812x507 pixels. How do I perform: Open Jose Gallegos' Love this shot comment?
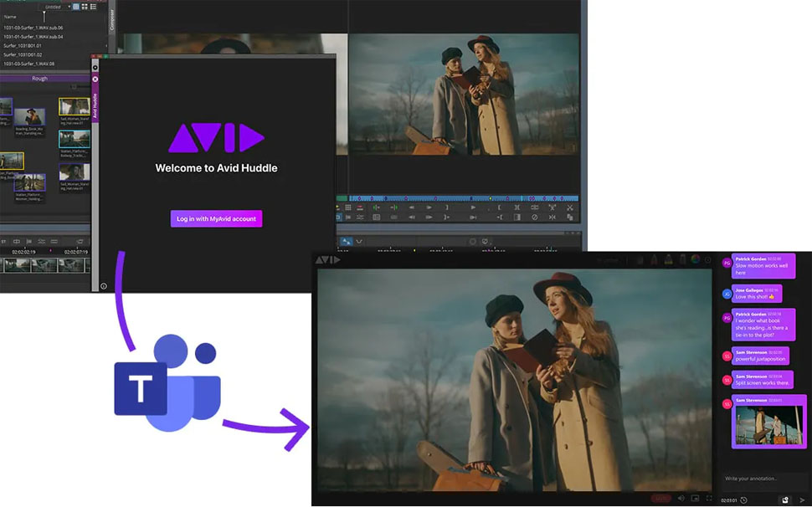pos(757,294)
